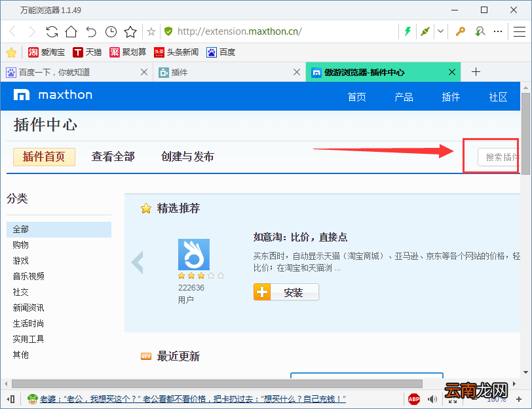
Task: Open favorites with the large star icon
Action: (x=130, y=31)
